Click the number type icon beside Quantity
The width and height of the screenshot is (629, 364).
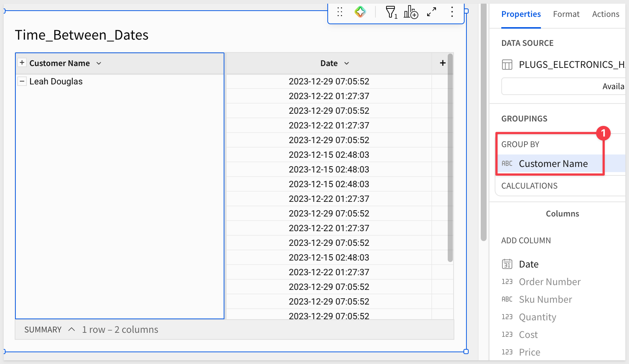(x=507, y=317)
